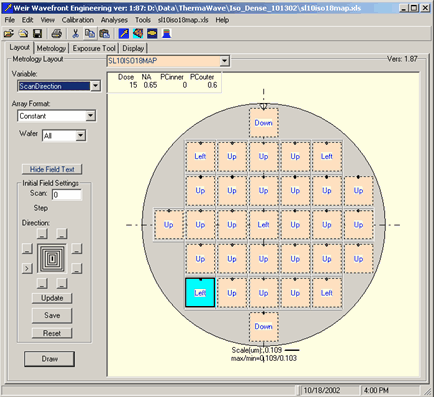
Task: Select the cyan highlighted Left field
Action: point(200,293)
